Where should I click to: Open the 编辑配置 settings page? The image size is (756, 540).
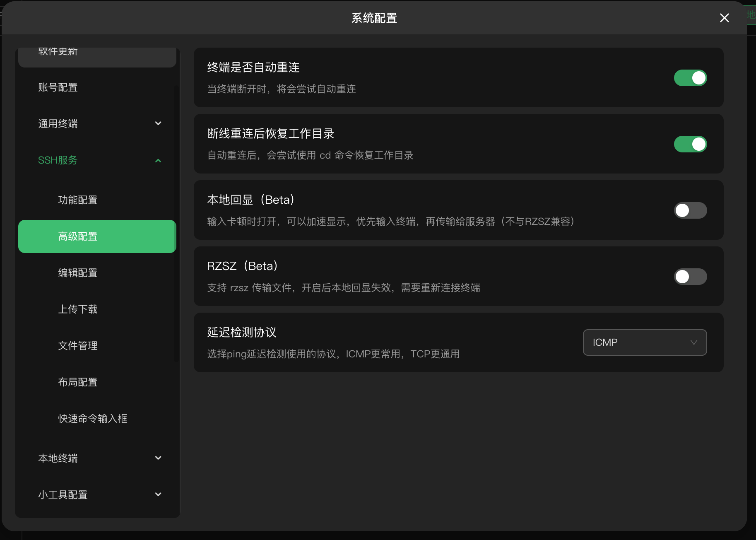78,272
